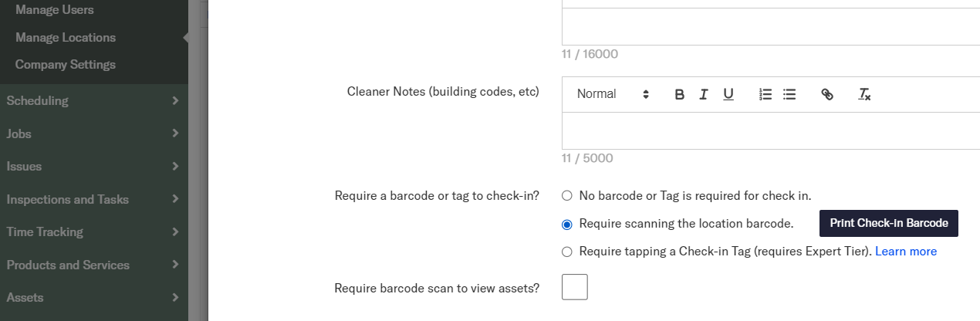
Task: Apply italic formatting in Cleaner Notes
Action: point(704,94)
